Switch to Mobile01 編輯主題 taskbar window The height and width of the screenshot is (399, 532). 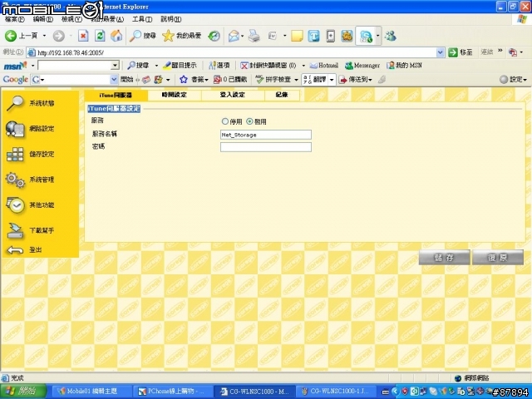click(x=91, y=392)
